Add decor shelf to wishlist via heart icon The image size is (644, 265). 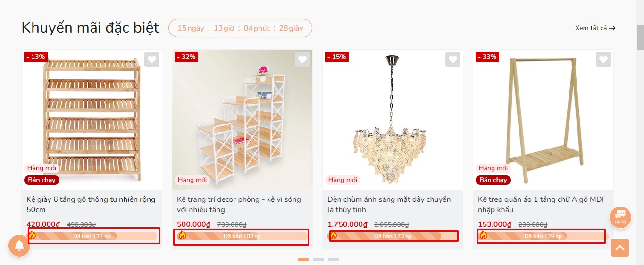302,60
